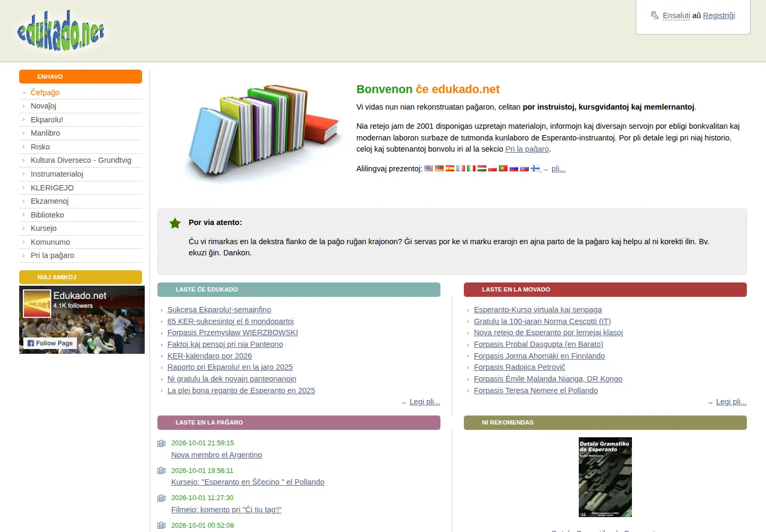Open Forpasis Jorma Ahomäki en Finnlando
Viewport: 766px width, 532px height.
coord(539,356)
